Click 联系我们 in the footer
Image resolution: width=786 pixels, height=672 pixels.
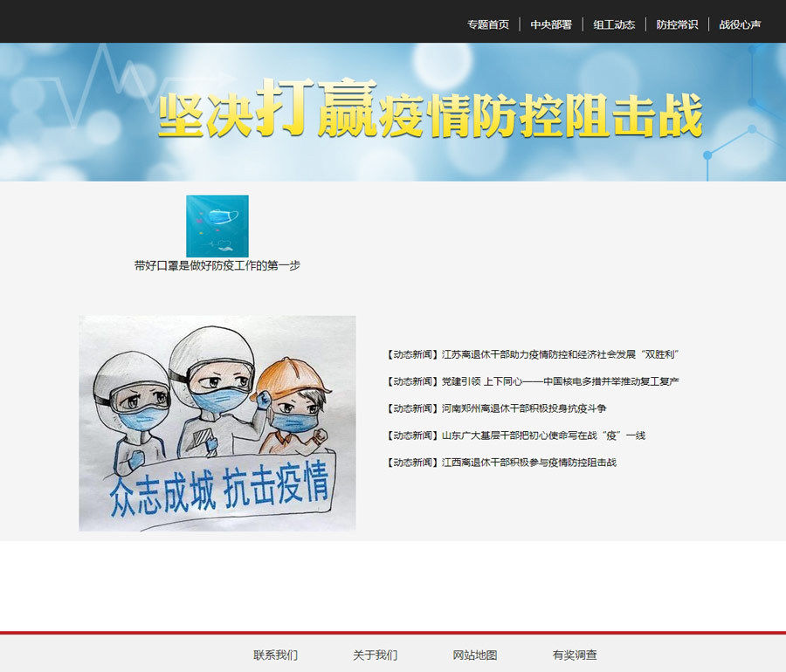(275, 655)
